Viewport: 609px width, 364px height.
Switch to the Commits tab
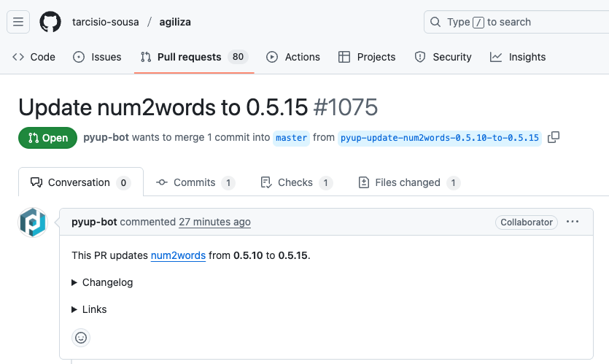tap(195, 182)
